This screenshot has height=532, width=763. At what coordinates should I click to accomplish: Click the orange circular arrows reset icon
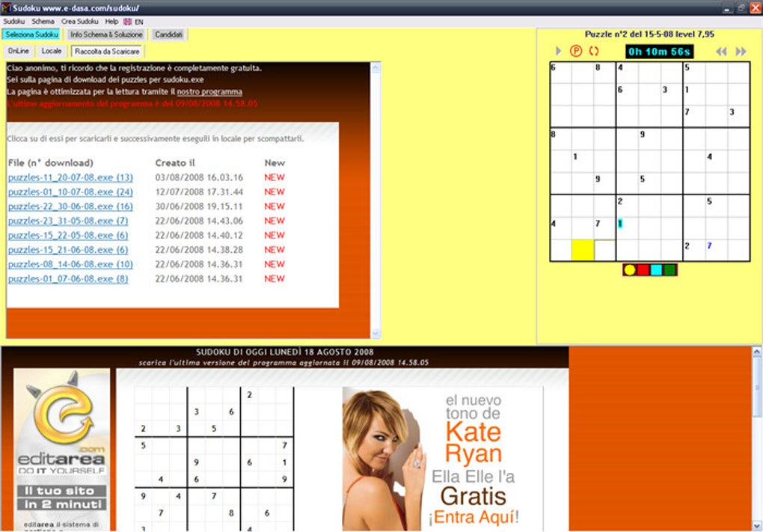coord(594,51)
